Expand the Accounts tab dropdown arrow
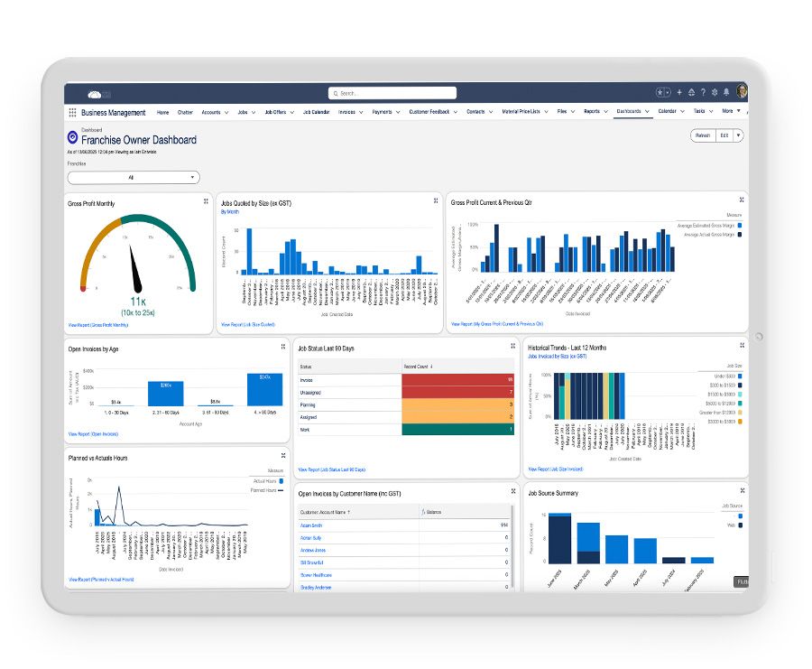 (227, 113)
